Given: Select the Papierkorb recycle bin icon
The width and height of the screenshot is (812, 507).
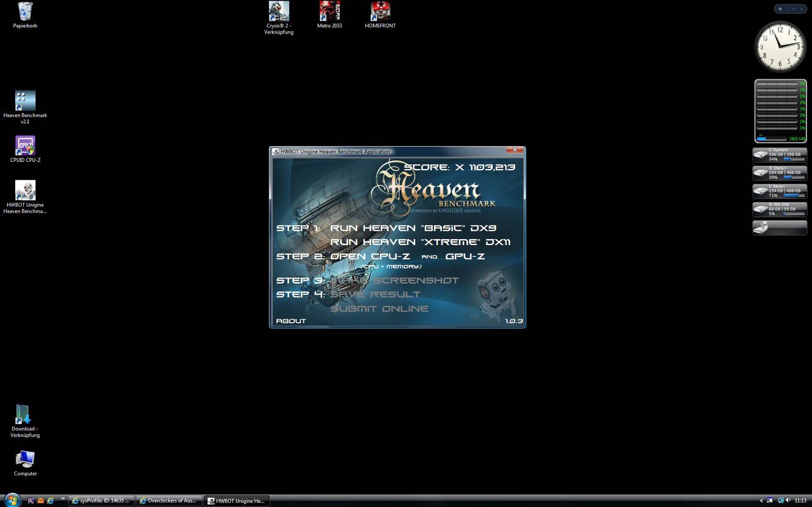Looking at the screenshot, I should [25, 15].
